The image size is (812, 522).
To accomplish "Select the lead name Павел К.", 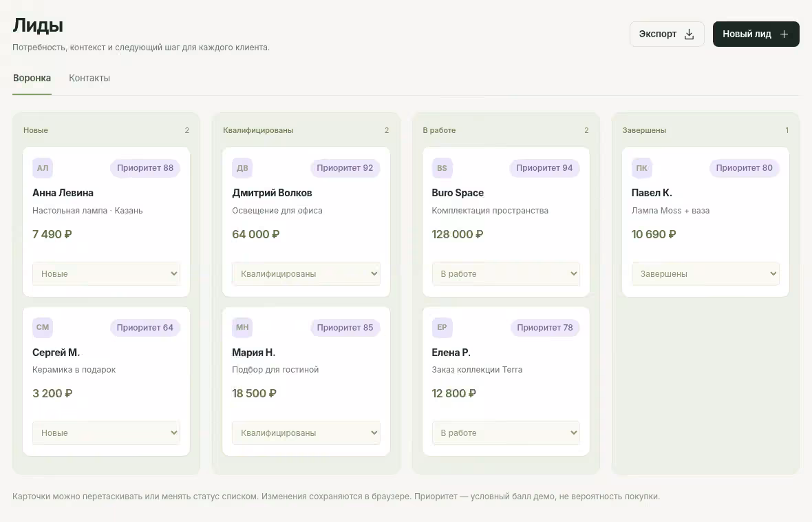I will 652,193.
